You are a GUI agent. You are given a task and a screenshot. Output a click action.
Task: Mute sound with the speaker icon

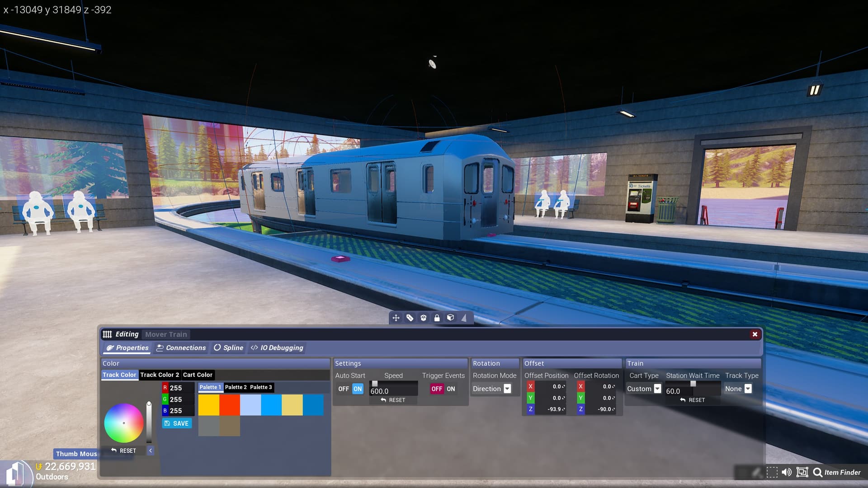click(787, 472)
